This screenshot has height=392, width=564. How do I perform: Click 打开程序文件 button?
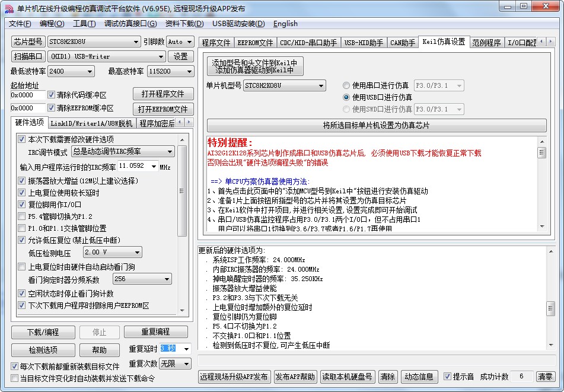163,94
